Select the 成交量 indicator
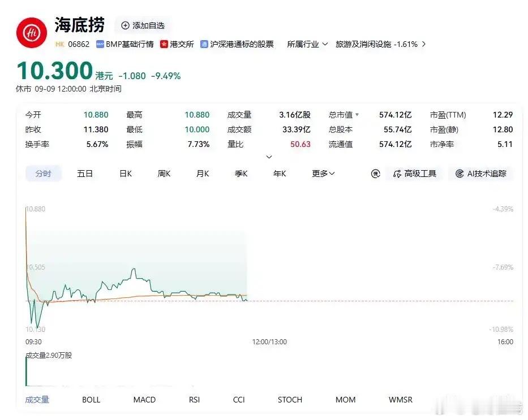Screen dimensions: 528x420 (x=37, y=400)
